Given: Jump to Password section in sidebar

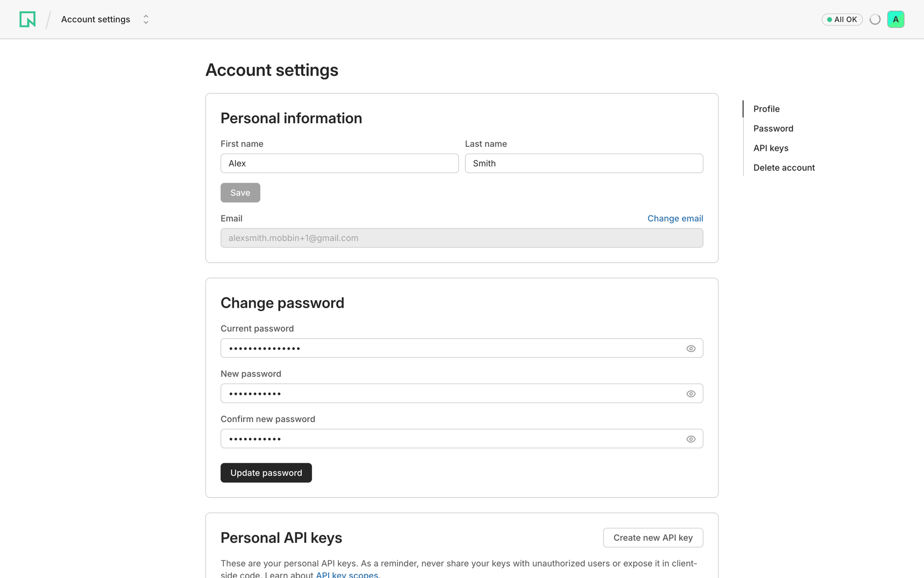Looking at the screenshot, I should [x=773, y=129].
